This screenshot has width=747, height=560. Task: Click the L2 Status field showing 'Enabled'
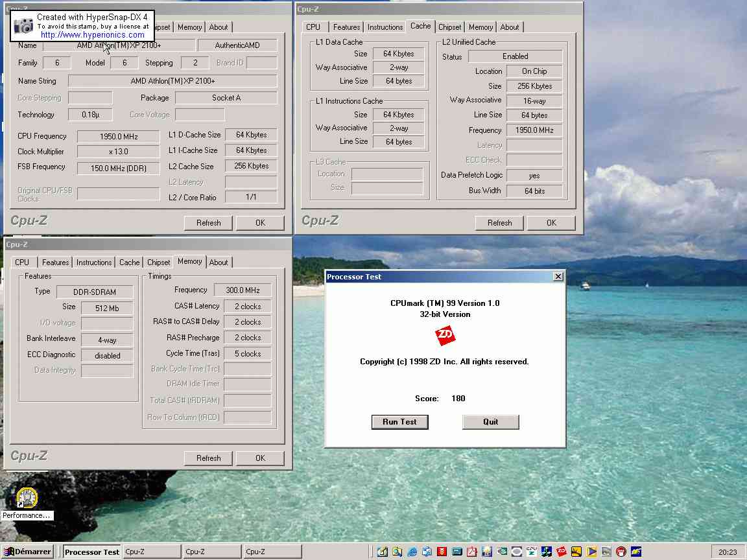(x=516, y=56)
